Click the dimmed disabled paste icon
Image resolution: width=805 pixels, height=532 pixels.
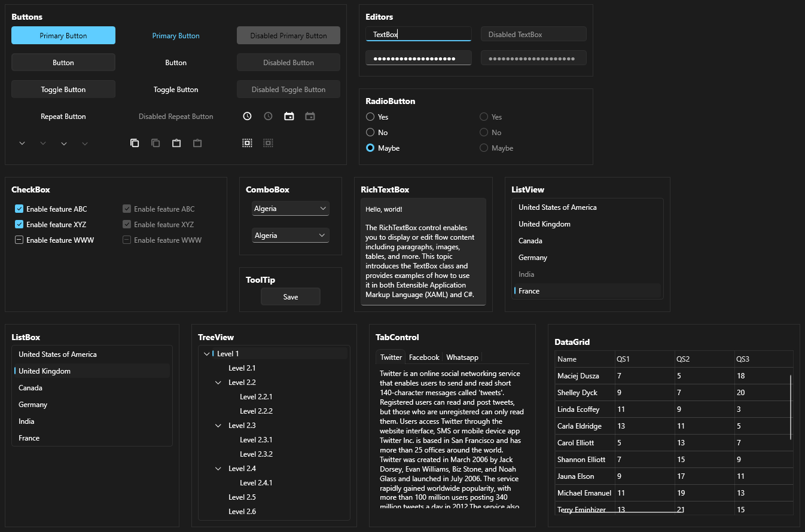(x=197, y=143)
